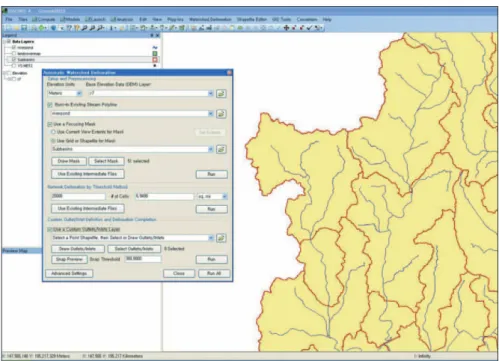Click the number of cells threshold field
Screen dimensions: 499x361
[78, 196]
